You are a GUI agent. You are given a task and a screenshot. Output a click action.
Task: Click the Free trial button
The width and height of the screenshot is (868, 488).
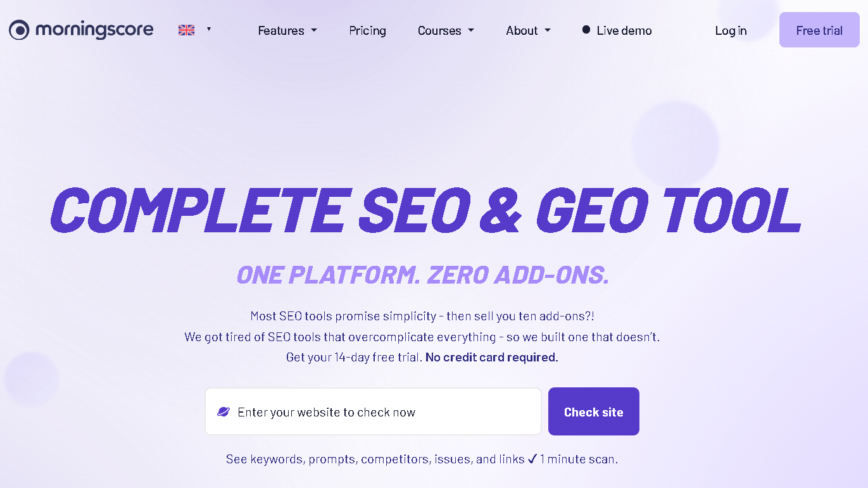(x=819, y=30)
